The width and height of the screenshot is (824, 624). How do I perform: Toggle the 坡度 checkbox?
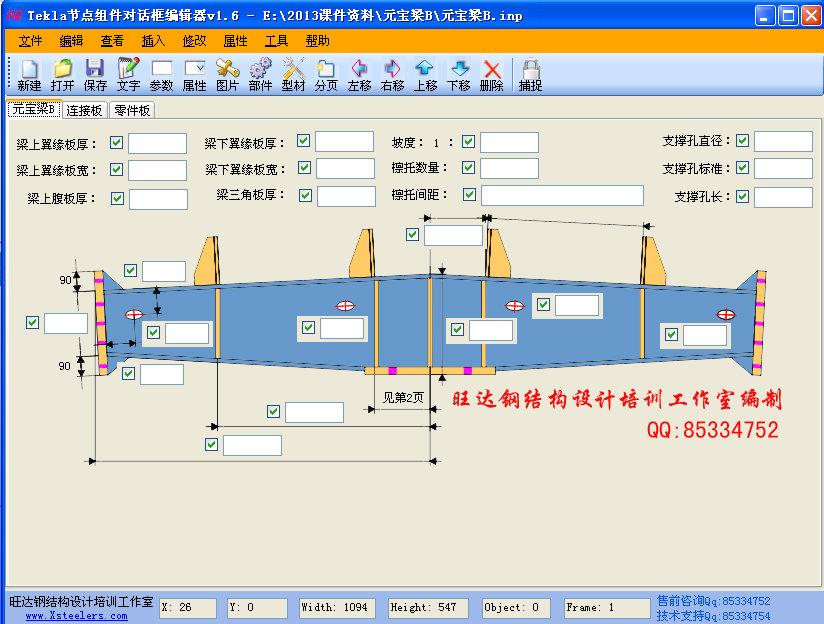pyautogui.click(x=468, y=141)
